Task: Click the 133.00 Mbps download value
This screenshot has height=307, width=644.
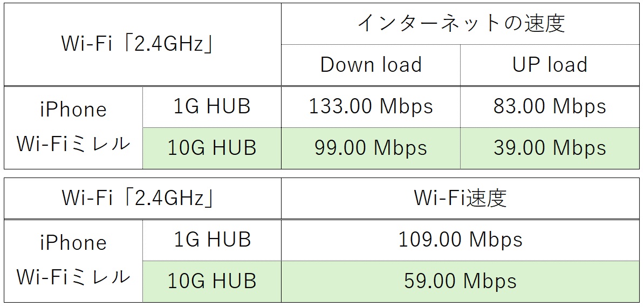Action: pyautogui.click(x=371, y=106)
